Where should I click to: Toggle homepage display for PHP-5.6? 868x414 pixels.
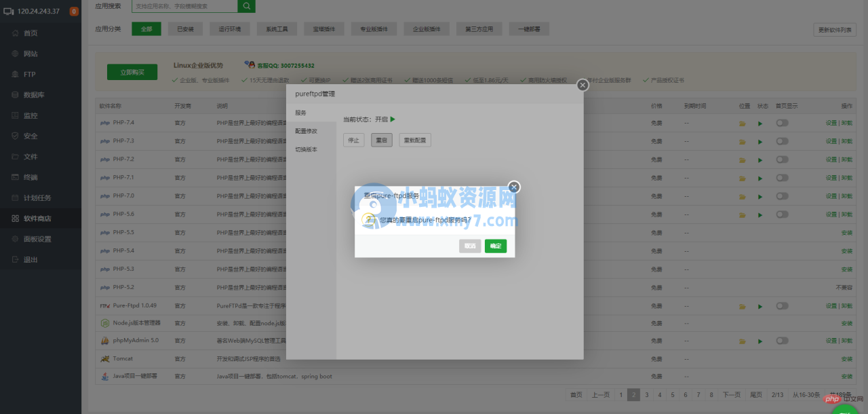click(783, 214)
